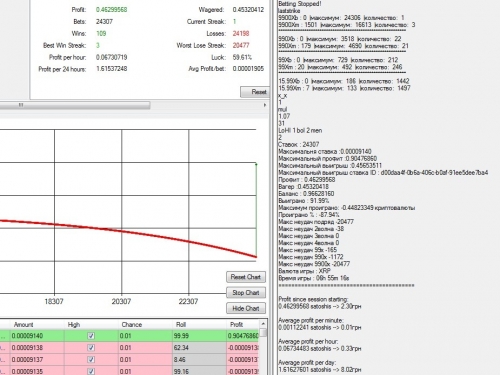This screenshot has width=500, height=375.
Task: Click the horizontal scrollbar right arrow
Action: (265, 105)
